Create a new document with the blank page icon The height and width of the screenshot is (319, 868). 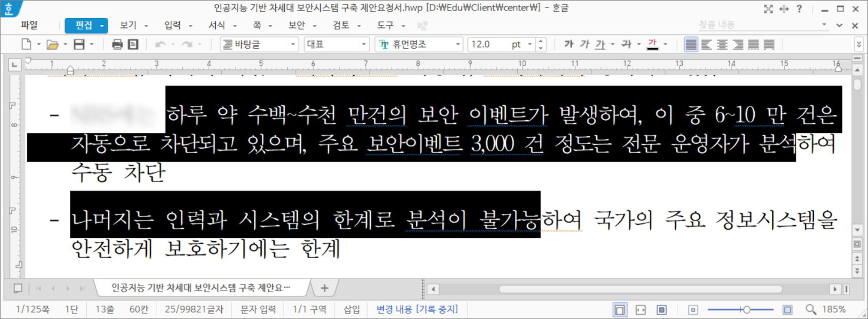26,44
